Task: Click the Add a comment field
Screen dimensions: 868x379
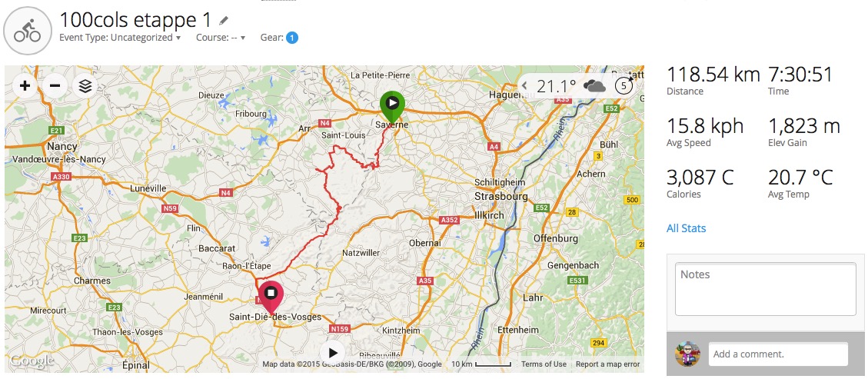Action: pyautogui.click(x=778, y=354)
